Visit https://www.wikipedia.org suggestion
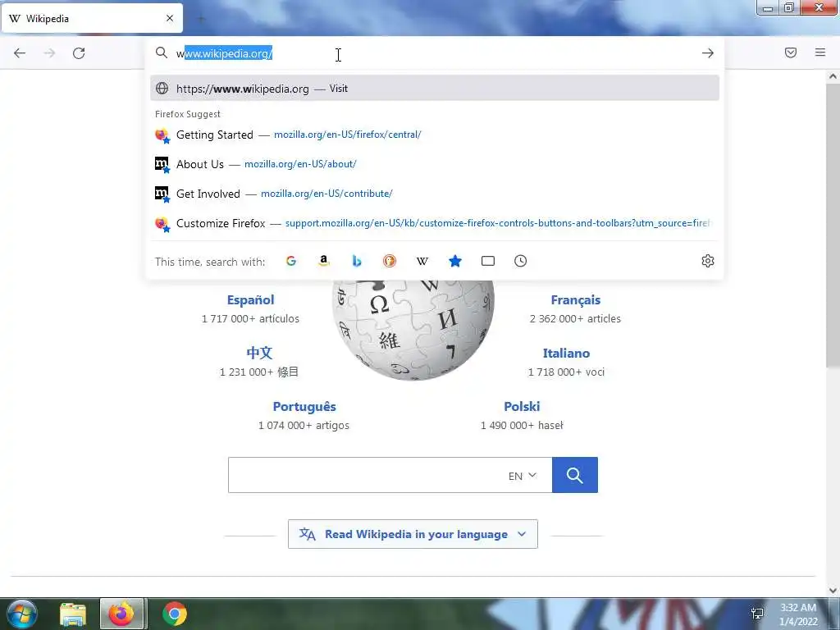Screen dimensions: 840x630 [435, 89]
